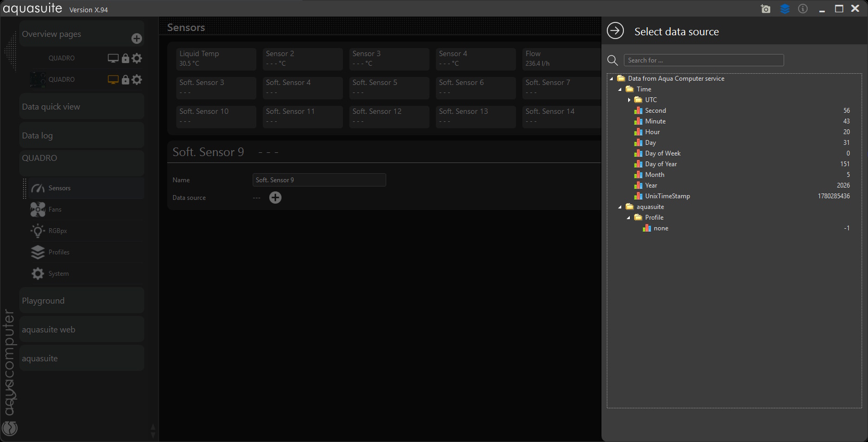Open the Fans icon in sidebar

(x=38, y=210)
